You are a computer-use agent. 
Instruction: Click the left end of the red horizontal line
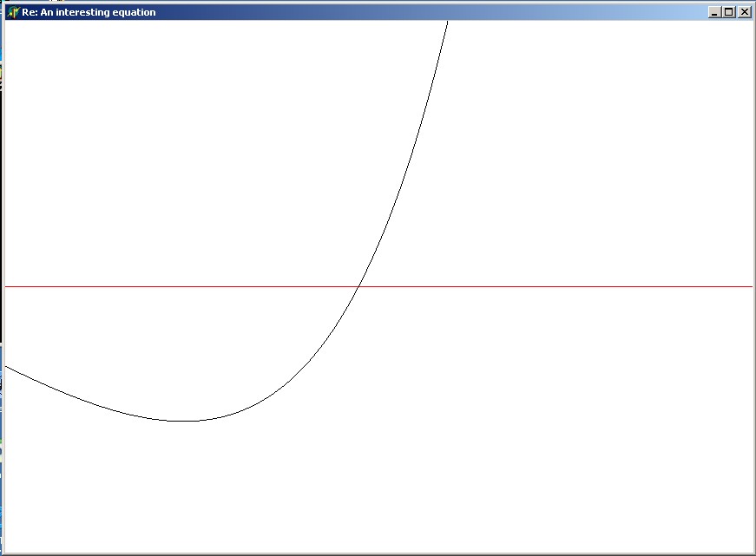click(x=7, y=286)
